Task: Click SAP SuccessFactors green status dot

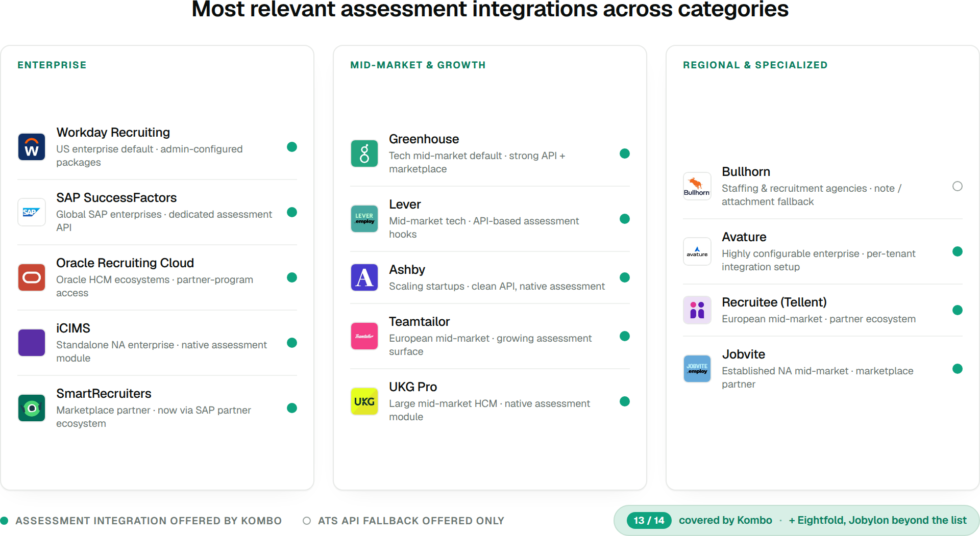Action: coord(292,212)
